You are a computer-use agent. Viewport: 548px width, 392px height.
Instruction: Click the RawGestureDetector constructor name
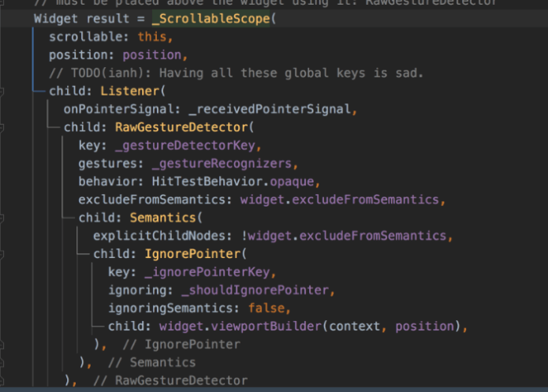(181, 127)
